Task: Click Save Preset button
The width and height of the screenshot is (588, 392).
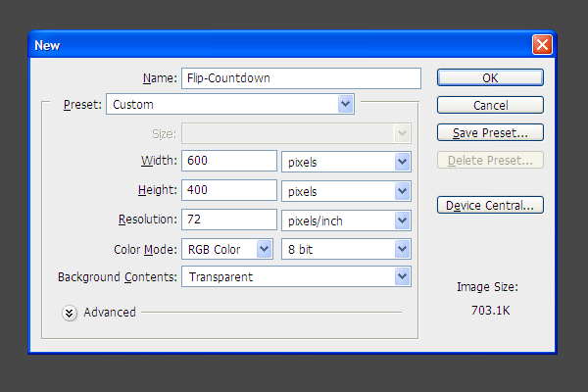Action: click(x=490, y=133)
